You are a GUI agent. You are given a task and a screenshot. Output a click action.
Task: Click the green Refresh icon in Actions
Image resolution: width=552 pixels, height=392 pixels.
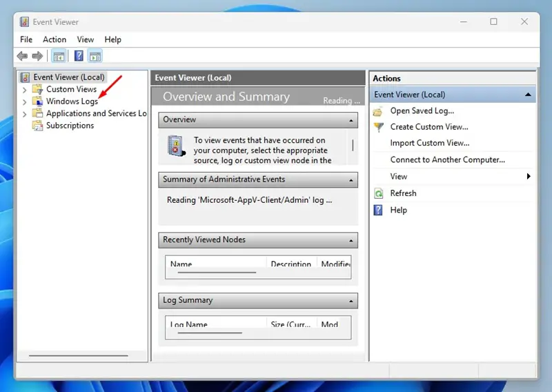tap(378, 193)
